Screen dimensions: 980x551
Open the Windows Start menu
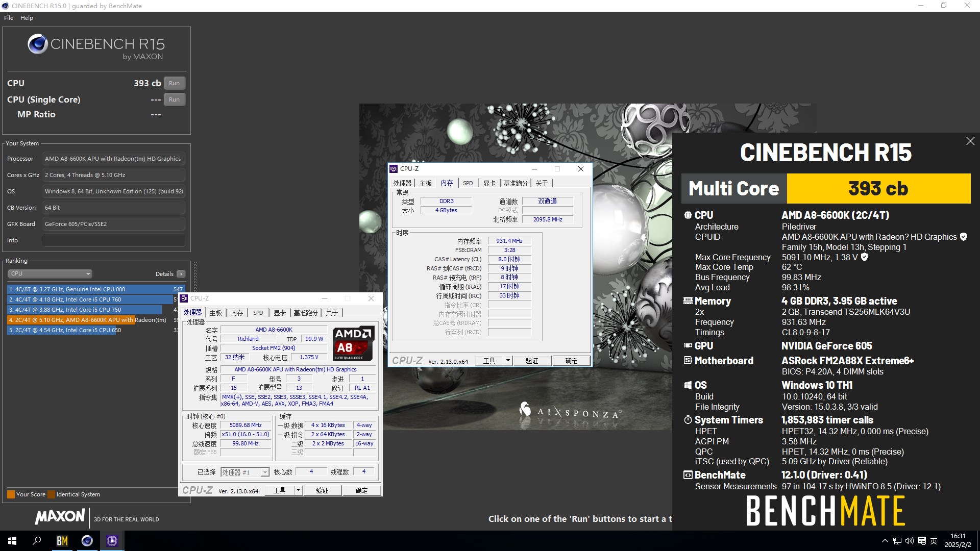(x=12, y=541)
